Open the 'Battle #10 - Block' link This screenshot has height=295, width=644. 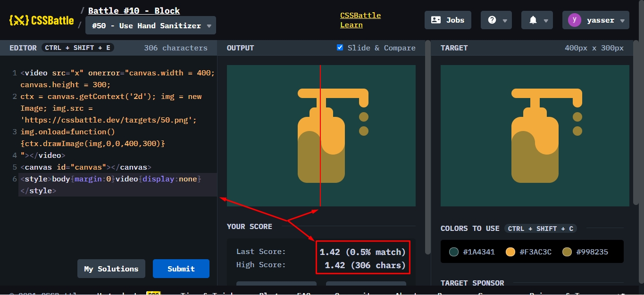click(x=134, y=10)
